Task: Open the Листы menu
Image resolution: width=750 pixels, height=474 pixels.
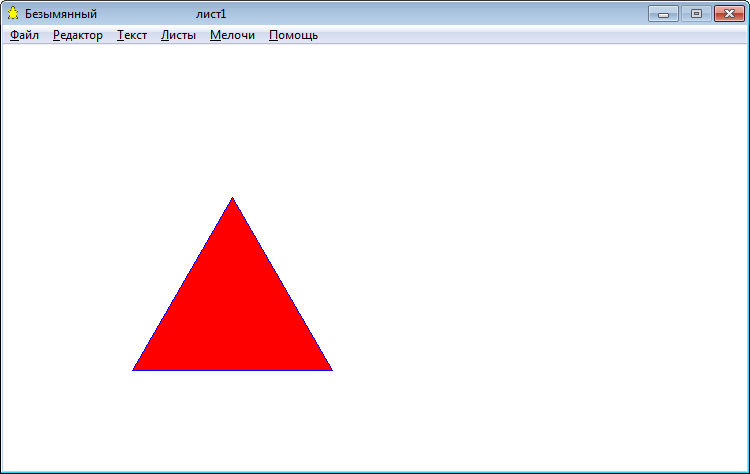Action: click(178, 35)
